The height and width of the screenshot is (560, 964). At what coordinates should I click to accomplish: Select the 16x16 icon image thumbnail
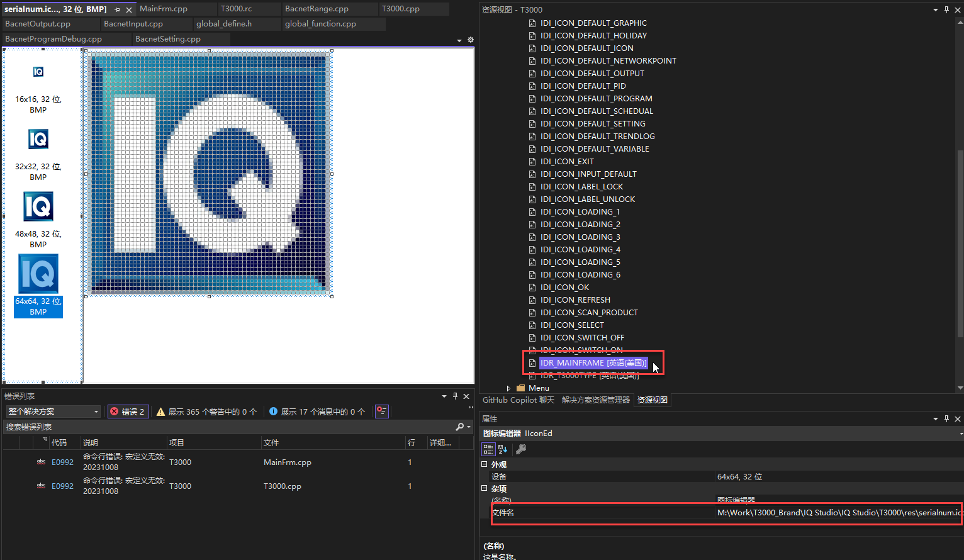pos(38,72)
